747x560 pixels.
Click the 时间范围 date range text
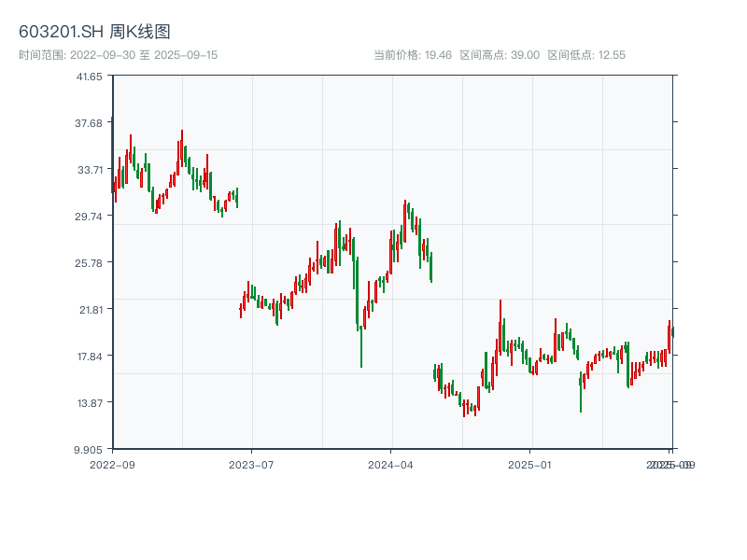pos(118,55)
